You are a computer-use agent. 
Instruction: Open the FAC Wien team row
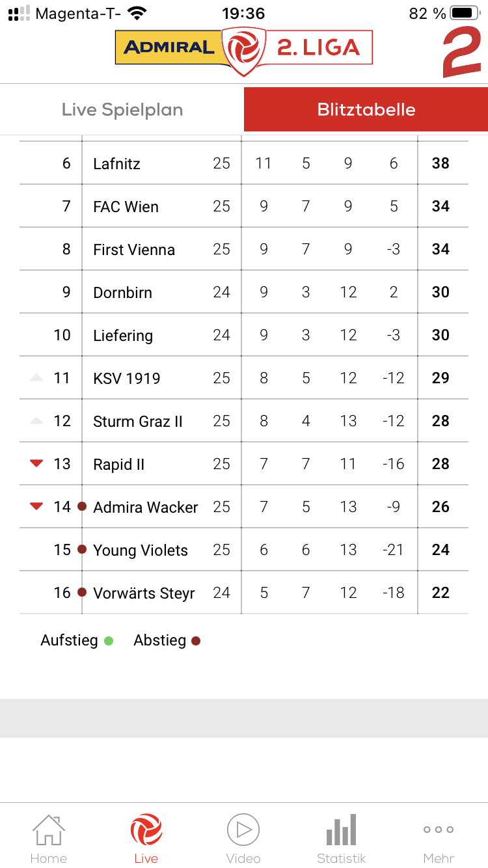click(x=244, y=206)
